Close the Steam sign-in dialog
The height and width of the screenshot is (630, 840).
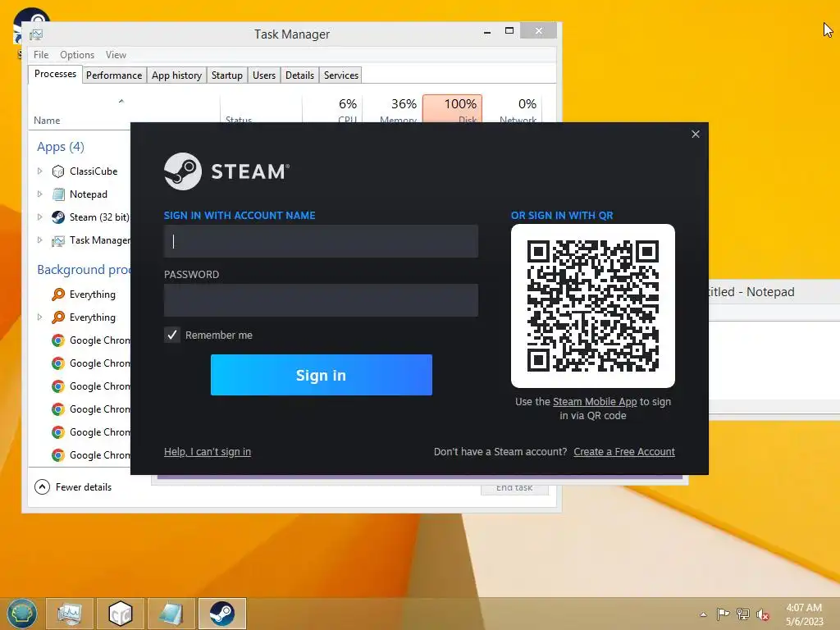pos(696,134)
